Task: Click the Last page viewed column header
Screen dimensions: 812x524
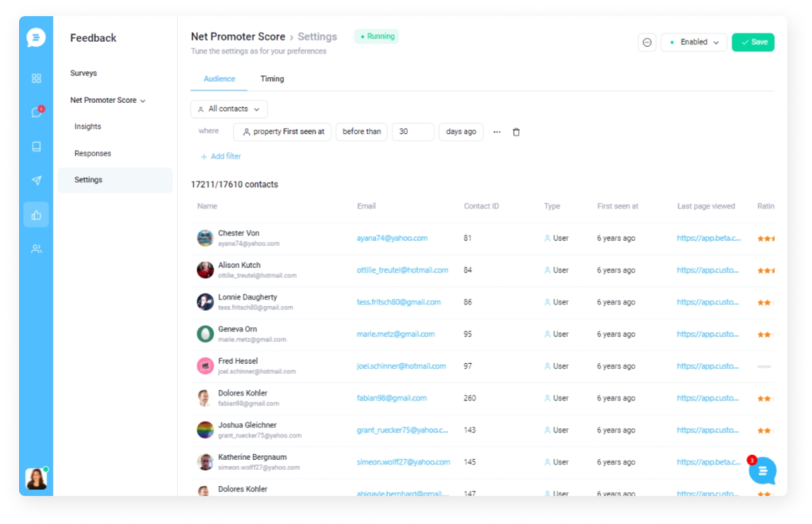Action: click(x=706, y=206)
